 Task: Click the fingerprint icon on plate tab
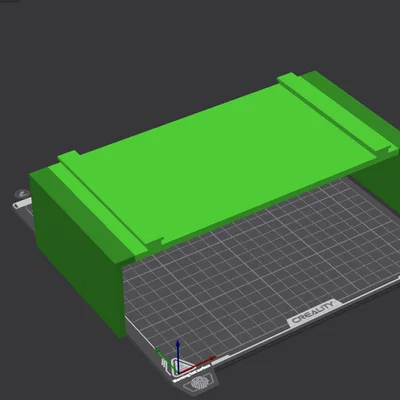tap(201, 383)
